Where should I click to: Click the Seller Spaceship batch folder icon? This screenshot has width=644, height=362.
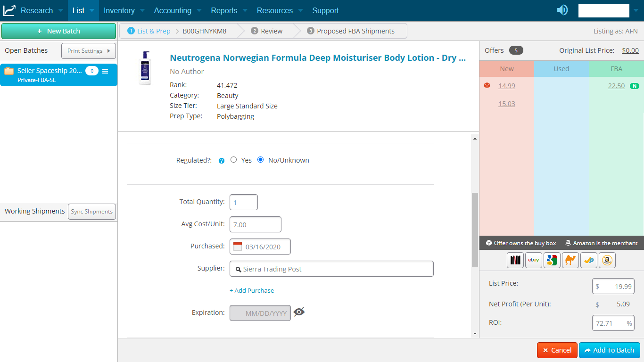point(9,71)
